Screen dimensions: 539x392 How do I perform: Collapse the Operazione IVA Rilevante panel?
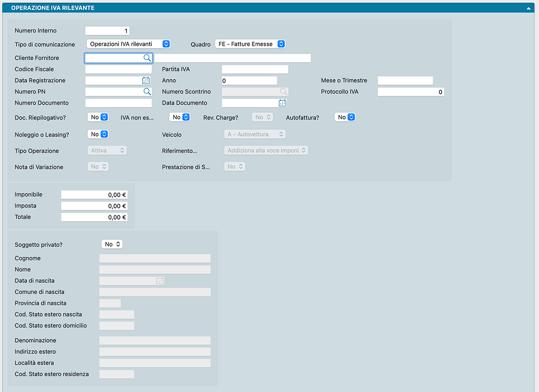[530, 8]
